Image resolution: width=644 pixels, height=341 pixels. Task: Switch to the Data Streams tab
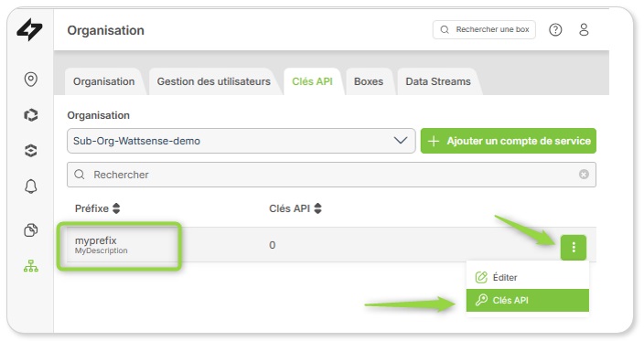click(x=438, y=81)
